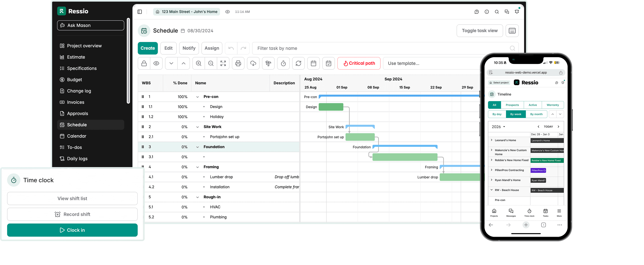
Task: Select By month view on phone
Action: 536,114
